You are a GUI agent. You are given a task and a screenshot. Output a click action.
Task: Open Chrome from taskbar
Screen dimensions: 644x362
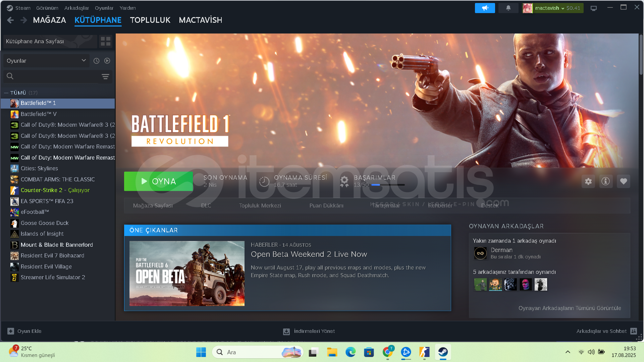click(387, 352)
